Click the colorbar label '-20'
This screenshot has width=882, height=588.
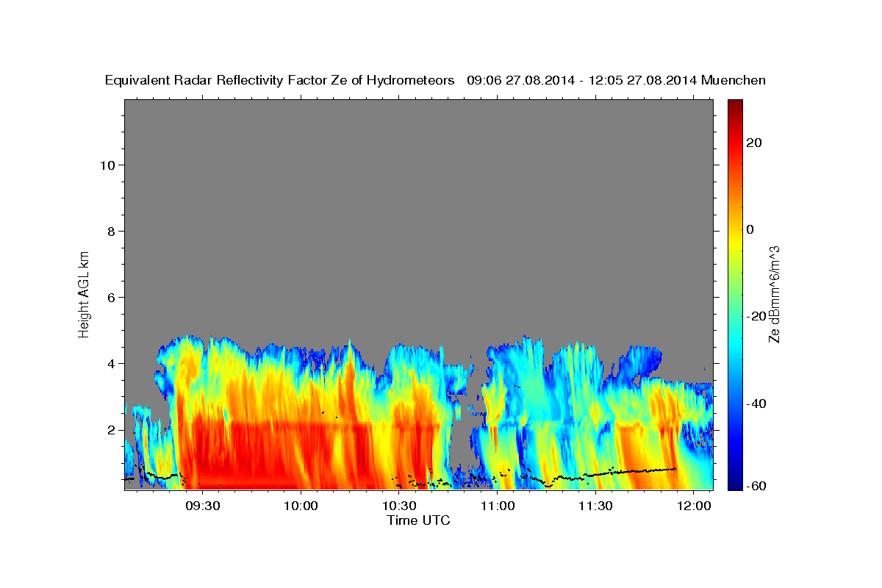coord(757,316)
